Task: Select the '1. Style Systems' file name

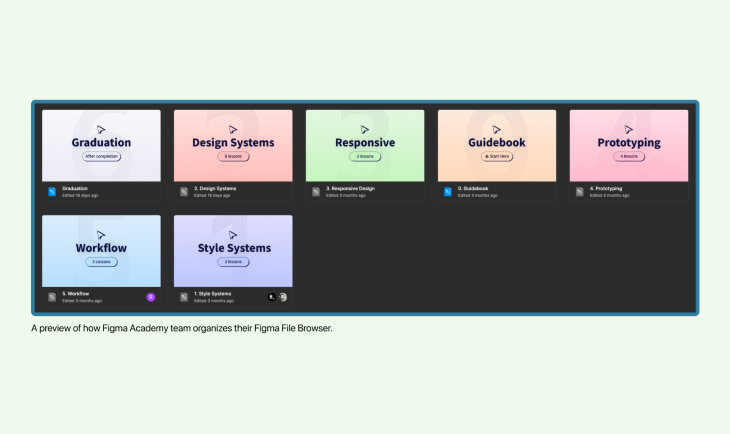Action: pos(213,294)
